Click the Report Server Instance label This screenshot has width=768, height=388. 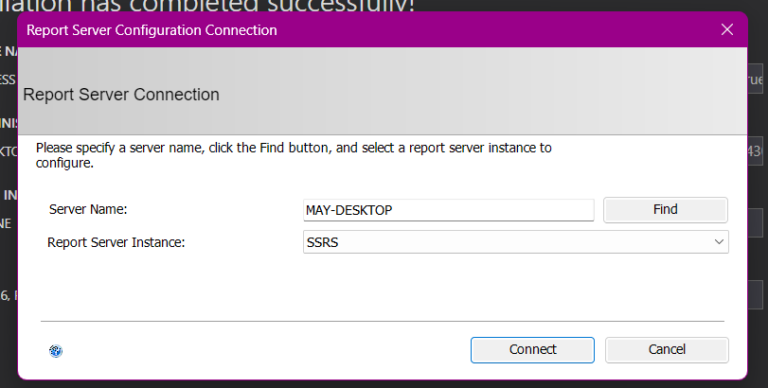[x=116, y=242]
